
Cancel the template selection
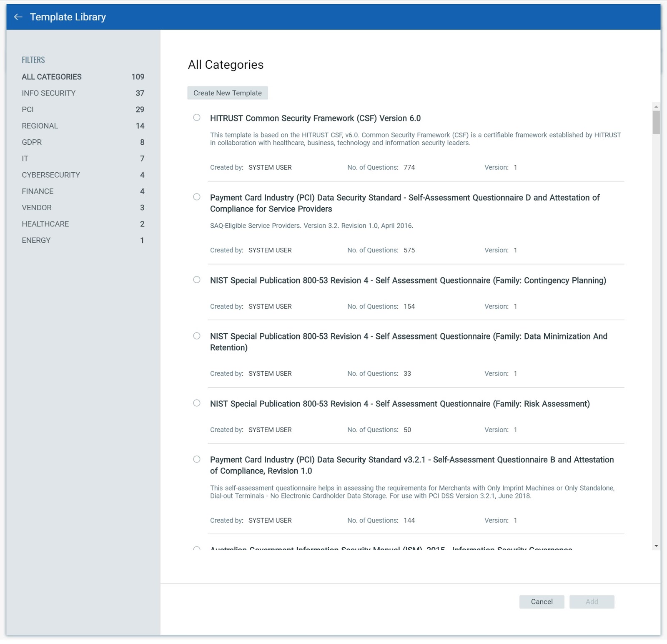tap(542, 601)
